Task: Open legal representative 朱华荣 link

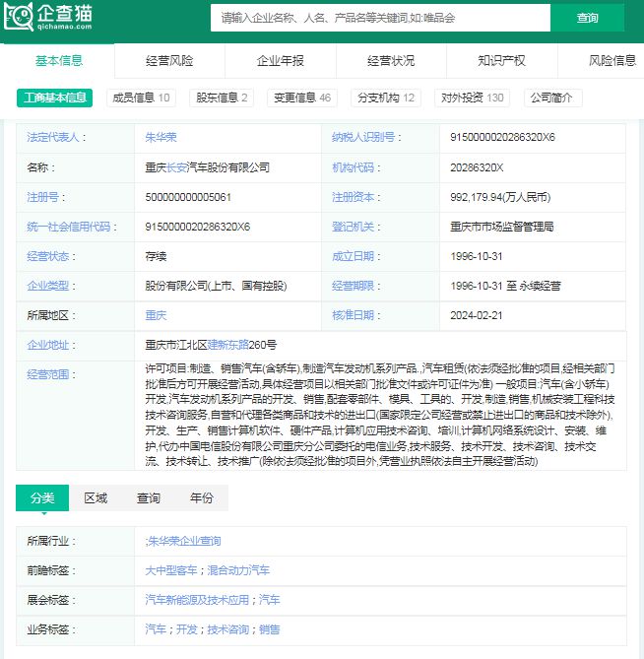Action: [x=161, y=138]
